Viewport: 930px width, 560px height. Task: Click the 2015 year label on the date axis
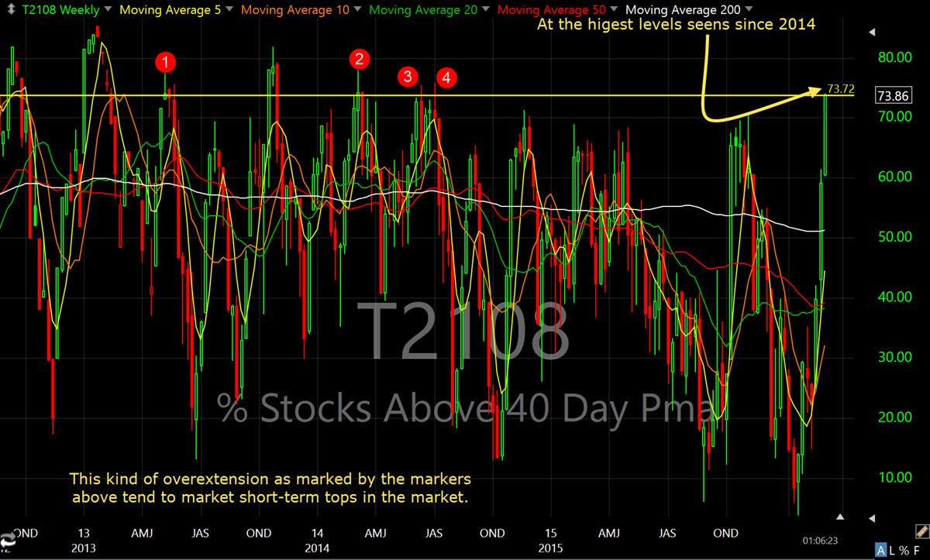click(x=549, y=548)
